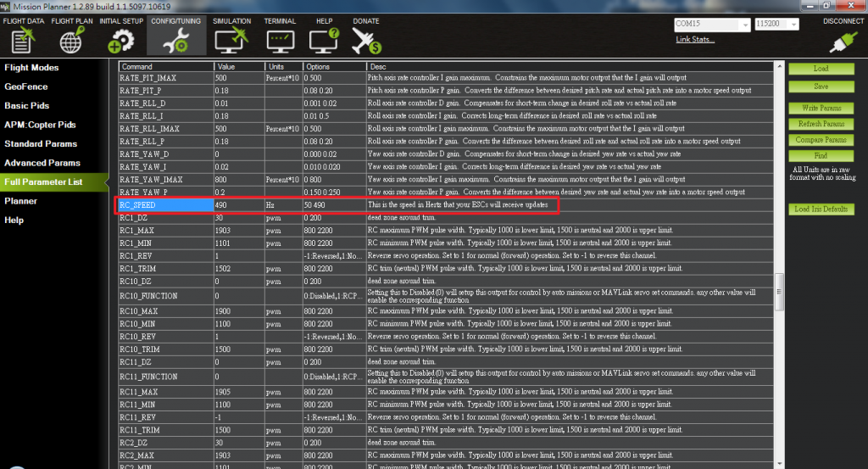Select the RC_SPEED command cell
Screen dimensions: 868x469
coord(166,205)
